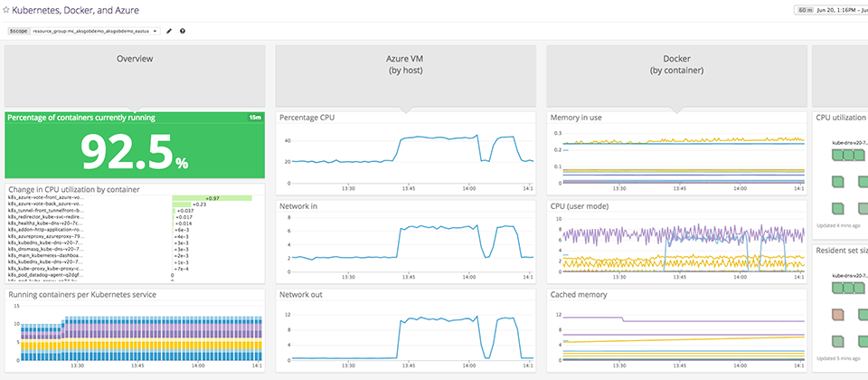
Task: Click the Overview section header
Action: pyautogui.click(x=135, y=60)
